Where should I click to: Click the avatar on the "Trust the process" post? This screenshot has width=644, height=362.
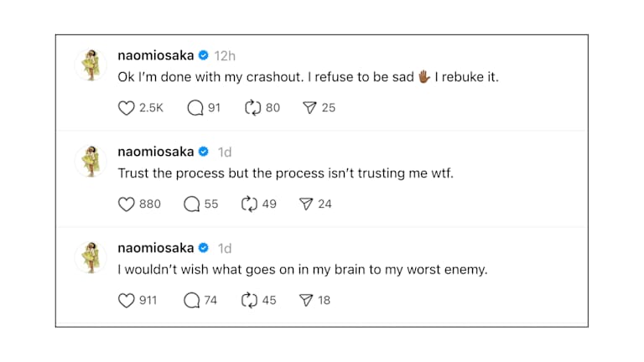90,161
